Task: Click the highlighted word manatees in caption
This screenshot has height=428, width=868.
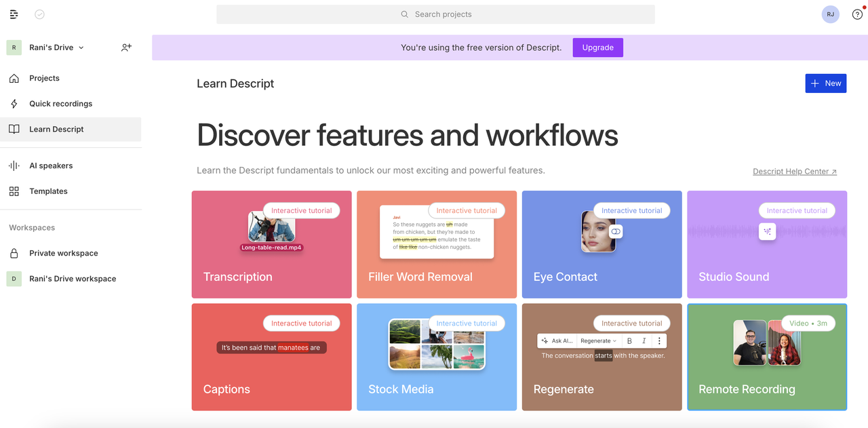Action: pyautogui.click(x=293, y=347)
